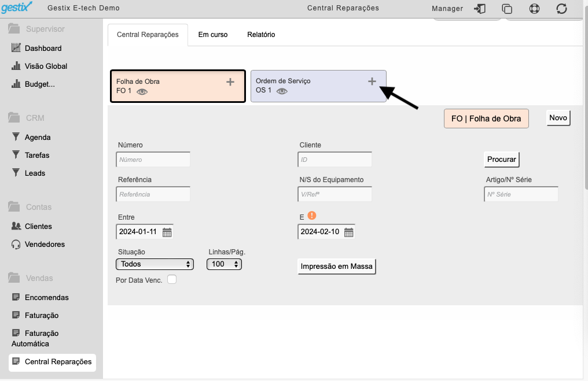This screenshot has width=588, height=381.
Task: Click the gestix logo
Action: [x=17, y=8]
